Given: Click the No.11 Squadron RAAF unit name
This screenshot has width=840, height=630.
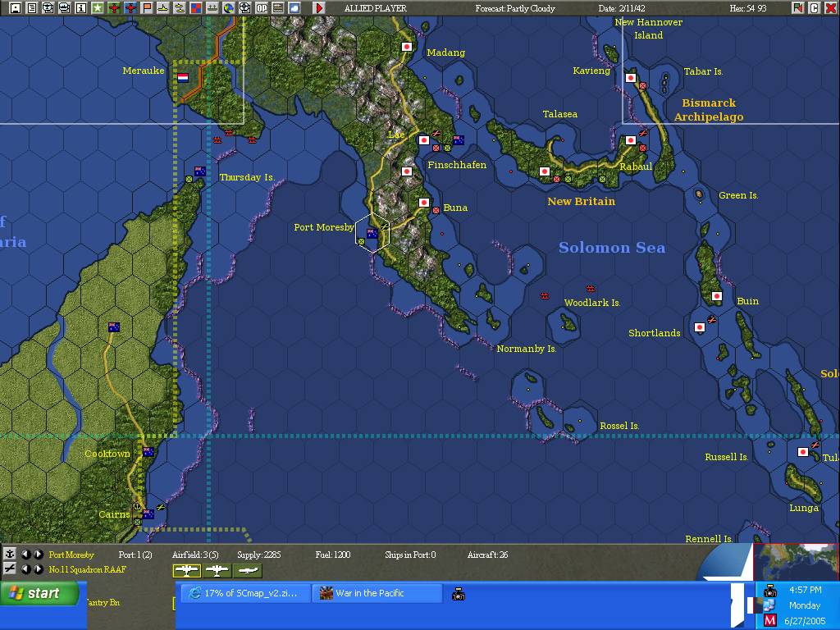Looking at the screenshot, I should [87, 569].
